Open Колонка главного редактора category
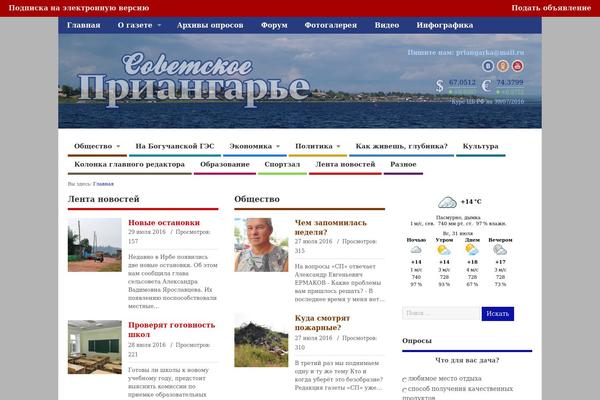 pyautogui.click(x=129, y=164)
